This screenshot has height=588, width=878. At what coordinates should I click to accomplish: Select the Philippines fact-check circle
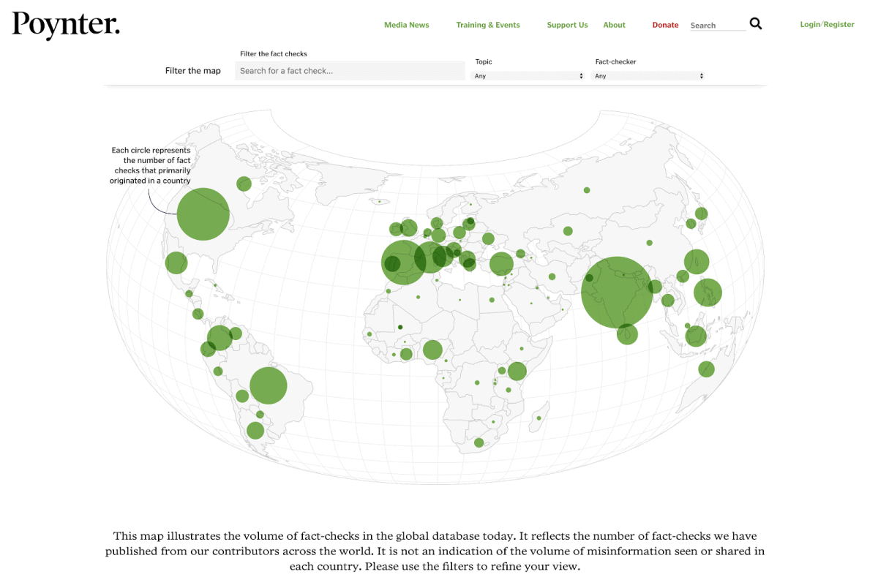click(x=708, y=293)
